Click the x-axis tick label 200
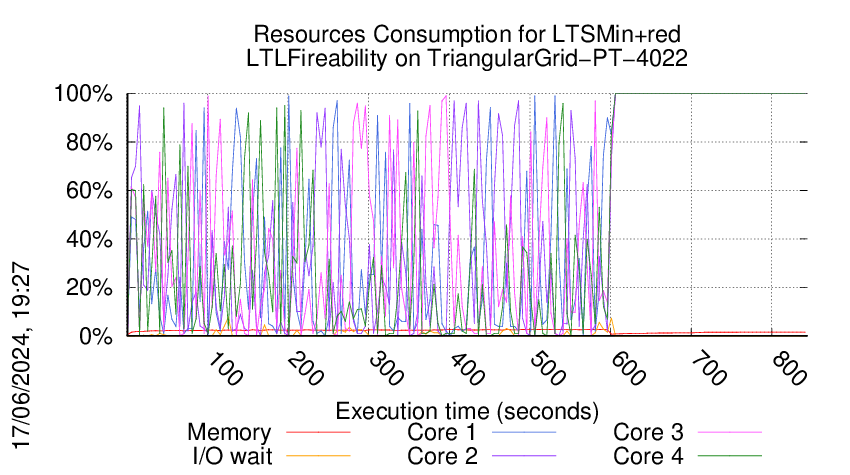 tap(305, 369)
